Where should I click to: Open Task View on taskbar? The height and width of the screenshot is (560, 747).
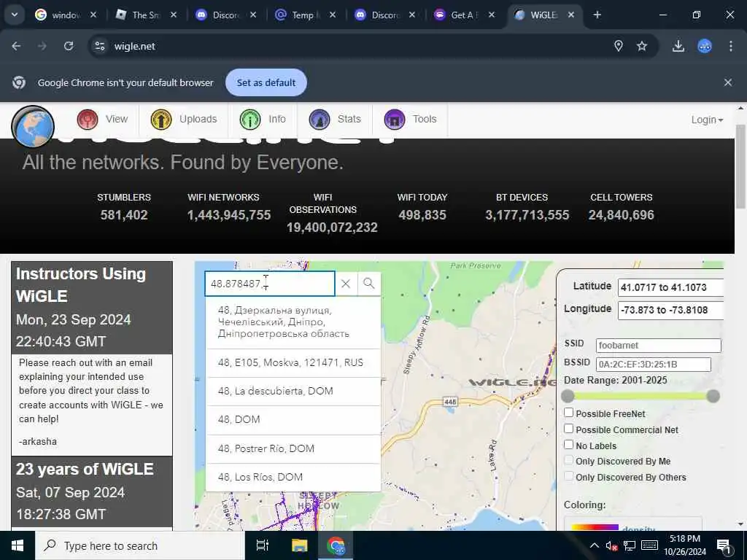coord(263,545)
